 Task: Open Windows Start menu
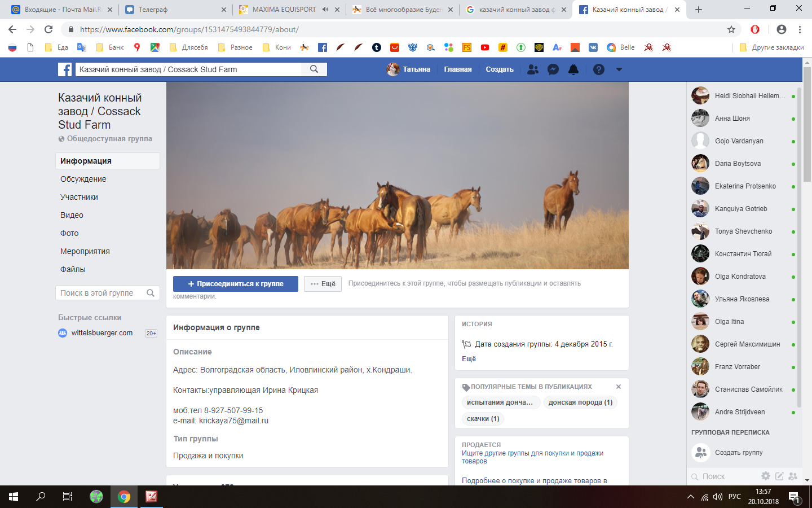tap(14, 497)
